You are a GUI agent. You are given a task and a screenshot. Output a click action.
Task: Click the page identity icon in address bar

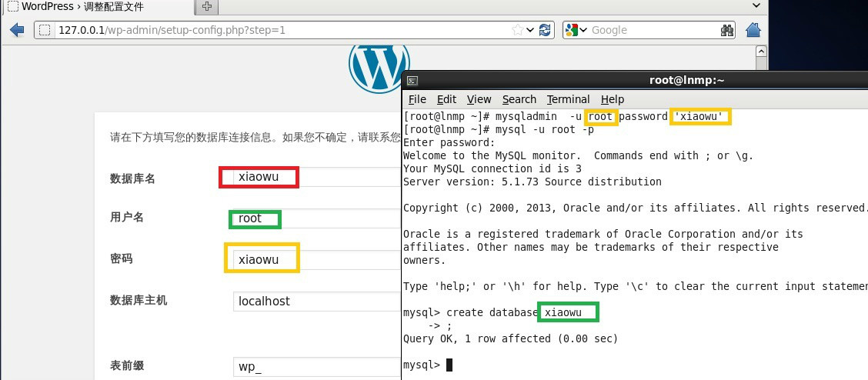click(x=45, y=30)
